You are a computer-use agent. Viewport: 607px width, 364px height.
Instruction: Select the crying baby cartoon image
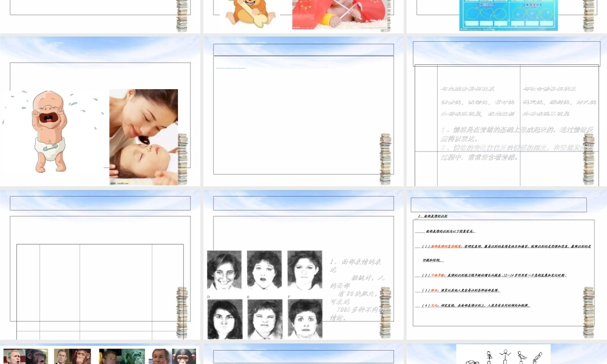pyautogui.click(x=49, y=130)
